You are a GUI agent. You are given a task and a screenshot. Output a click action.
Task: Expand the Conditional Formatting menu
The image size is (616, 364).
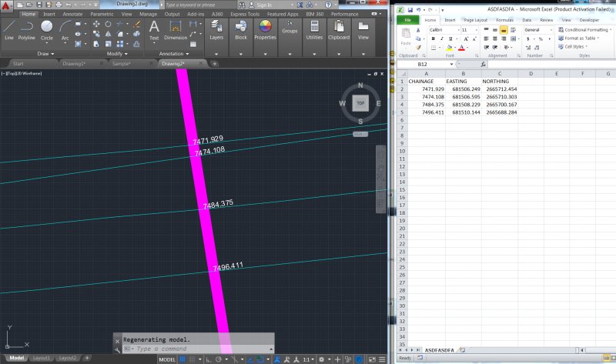(585, 30)
